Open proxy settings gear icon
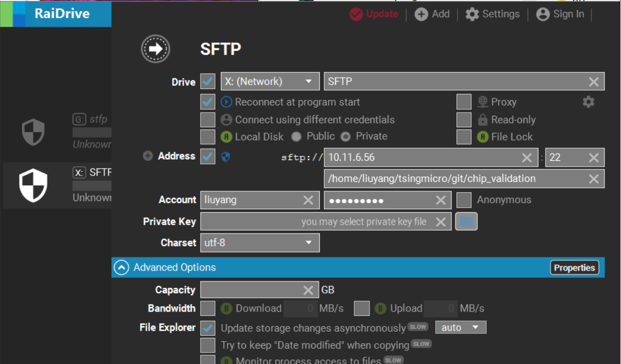The image size is (621, 364). tap(588, 102)
